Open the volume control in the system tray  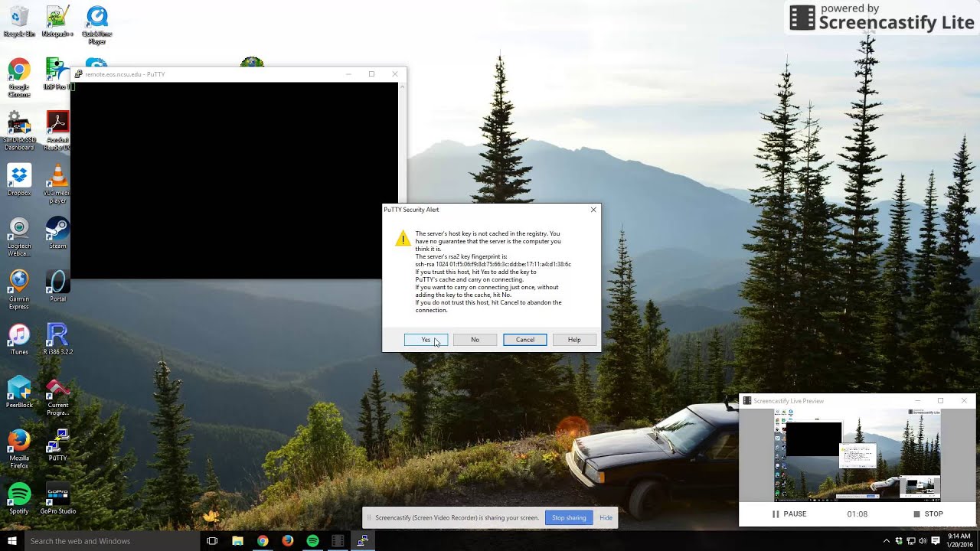click(923, 541)
